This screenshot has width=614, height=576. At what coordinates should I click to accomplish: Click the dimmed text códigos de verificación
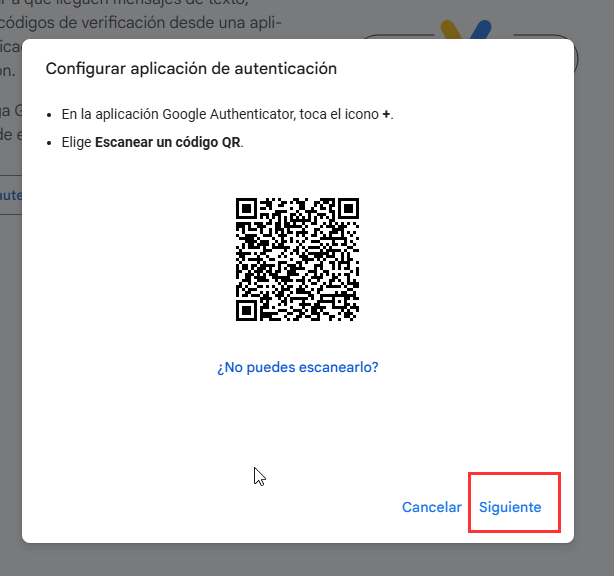(81, 23)
